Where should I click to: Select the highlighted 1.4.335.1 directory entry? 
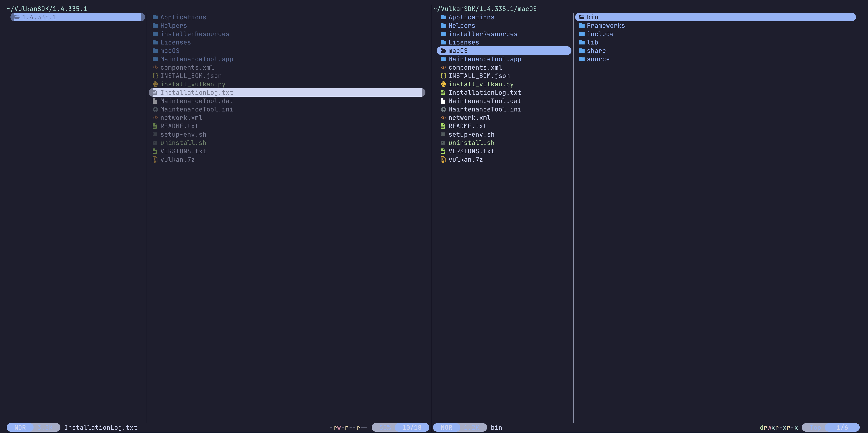(x=39, y=17)
